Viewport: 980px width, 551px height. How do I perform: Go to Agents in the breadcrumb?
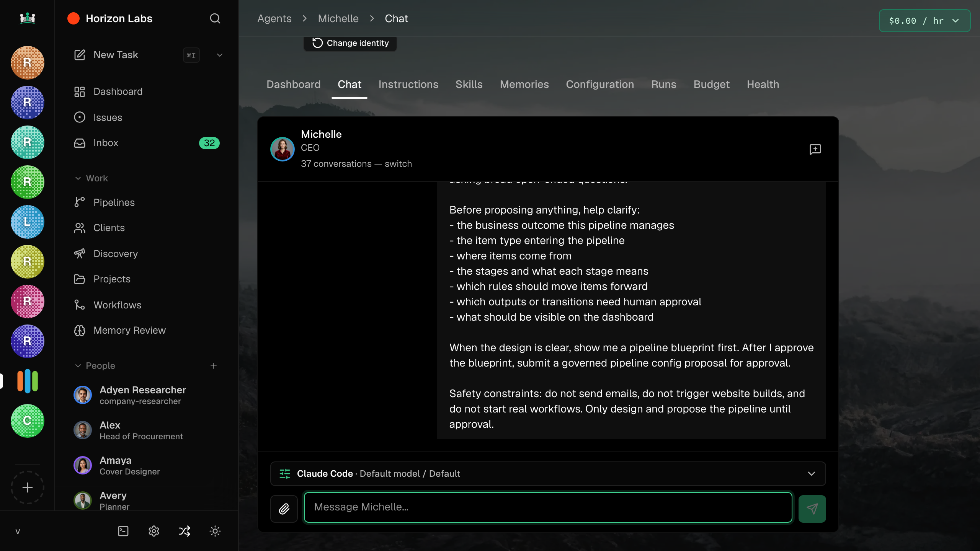(274, 18)
